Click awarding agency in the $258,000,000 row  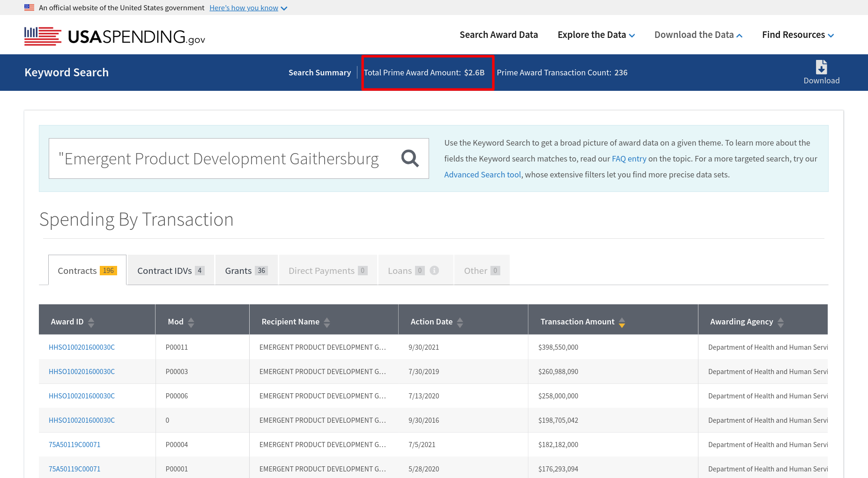pos(768,396)
